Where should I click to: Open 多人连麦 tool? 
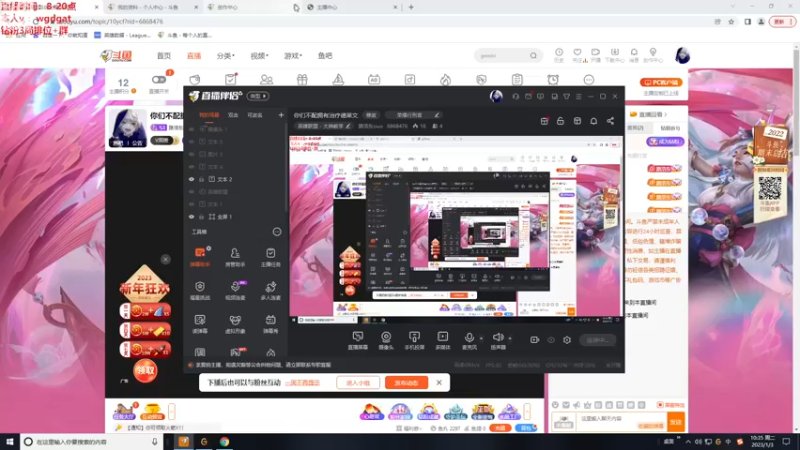[x=270, y=290]
